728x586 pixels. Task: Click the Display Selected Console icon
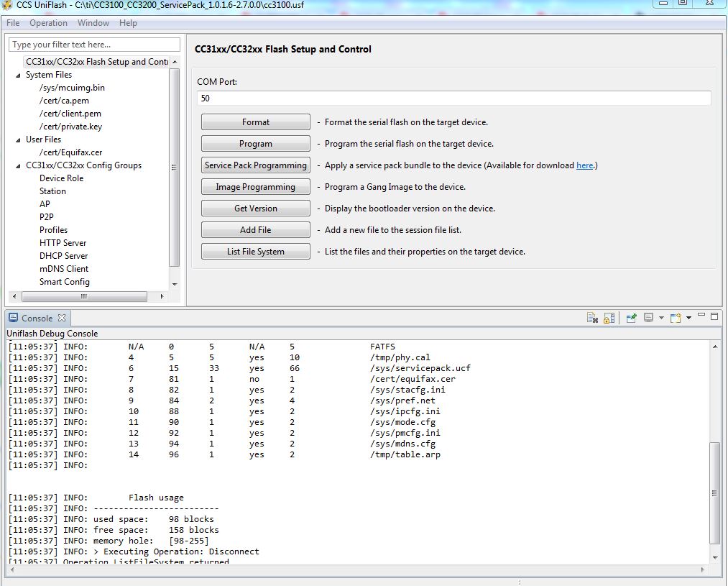649,318
